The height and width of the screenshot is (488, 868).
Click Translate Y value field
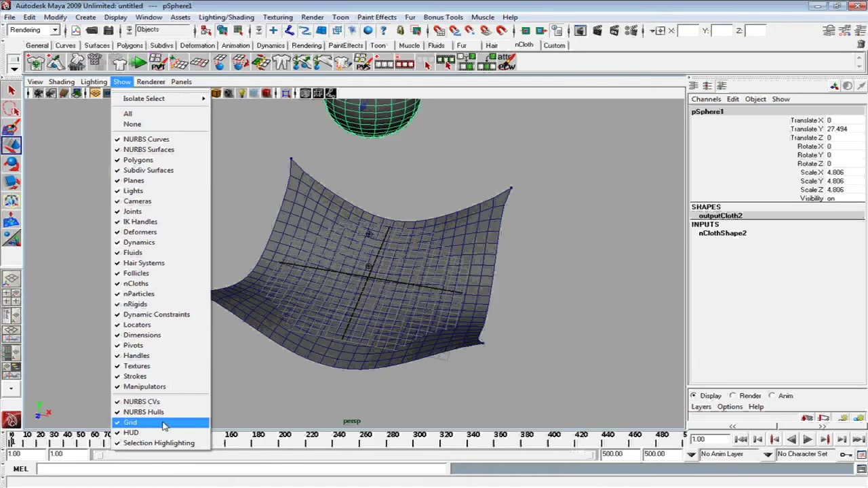click(845, 129)
